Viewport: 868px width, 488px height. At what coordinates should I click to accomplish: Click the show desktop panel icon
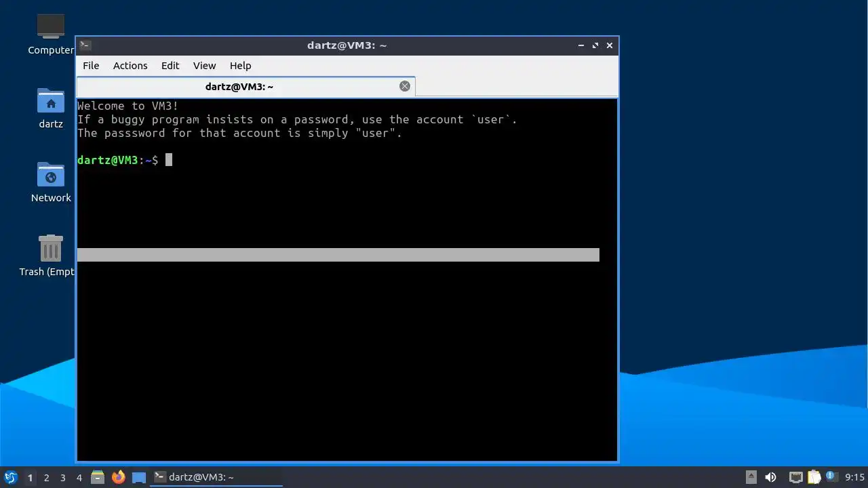pyautogui.click(x=139, y=477)
